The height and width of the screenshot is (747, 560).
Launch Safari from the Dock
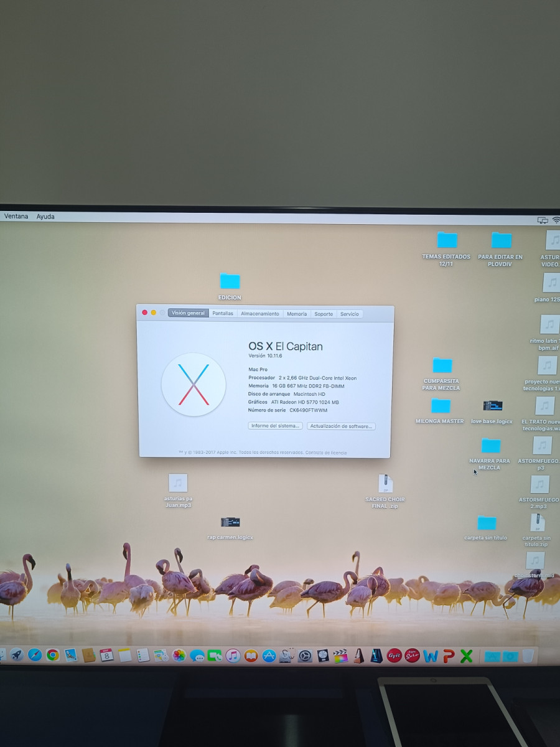(x=35, y=655)
